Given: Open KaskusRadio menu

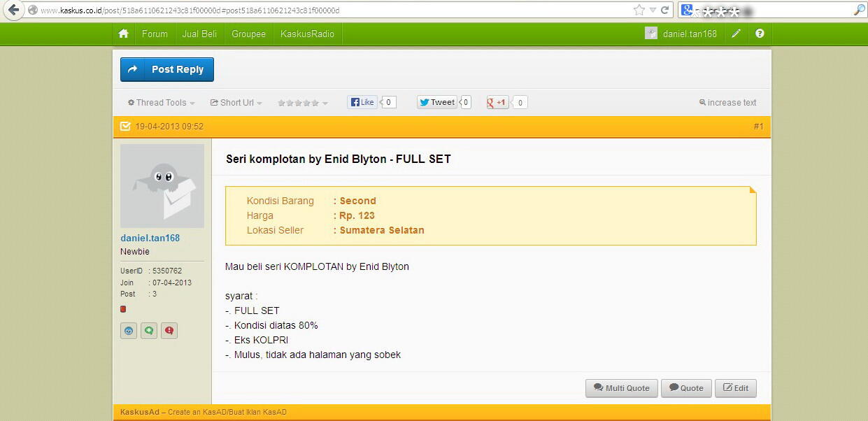Looking at the screenshot, I should tap(307, 34).
